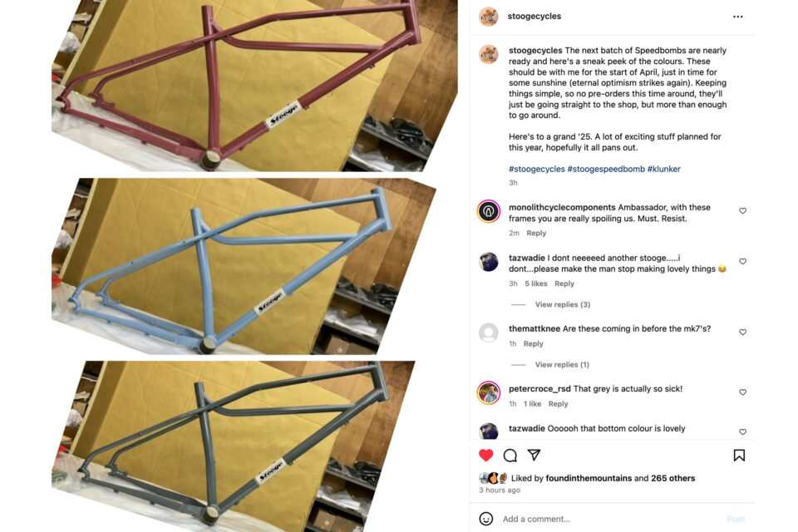Expand View replies (3) under tazwadie
This screenshot has height=532, width=798.
tap(563, 304)
